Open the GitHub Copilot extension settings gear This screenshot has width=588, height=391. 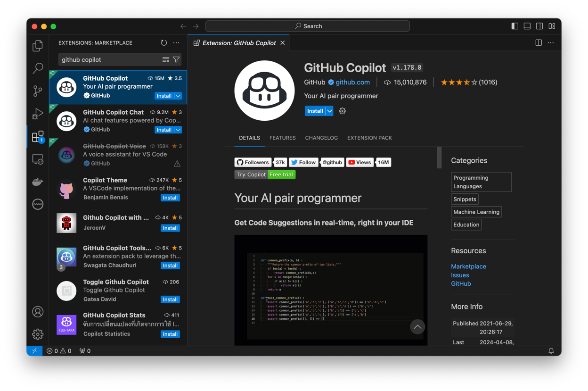tap(343, 111)
